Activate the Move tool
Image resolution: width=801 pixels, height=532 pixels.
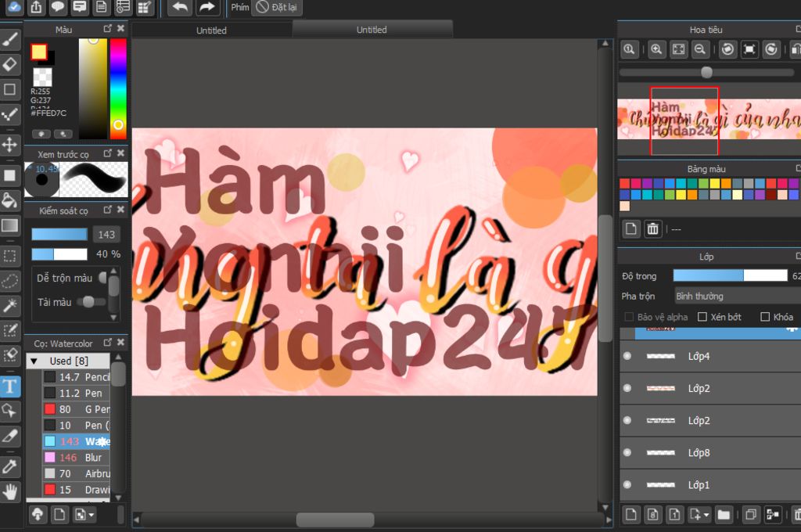pos(9,145)
